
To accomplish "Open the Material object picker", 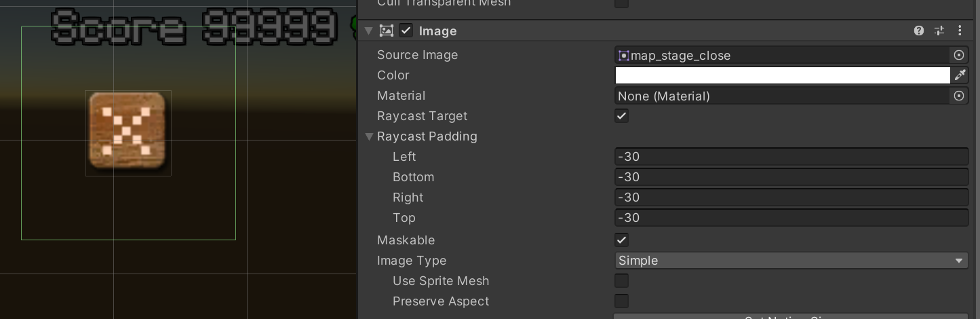I will tap(959, 96).
